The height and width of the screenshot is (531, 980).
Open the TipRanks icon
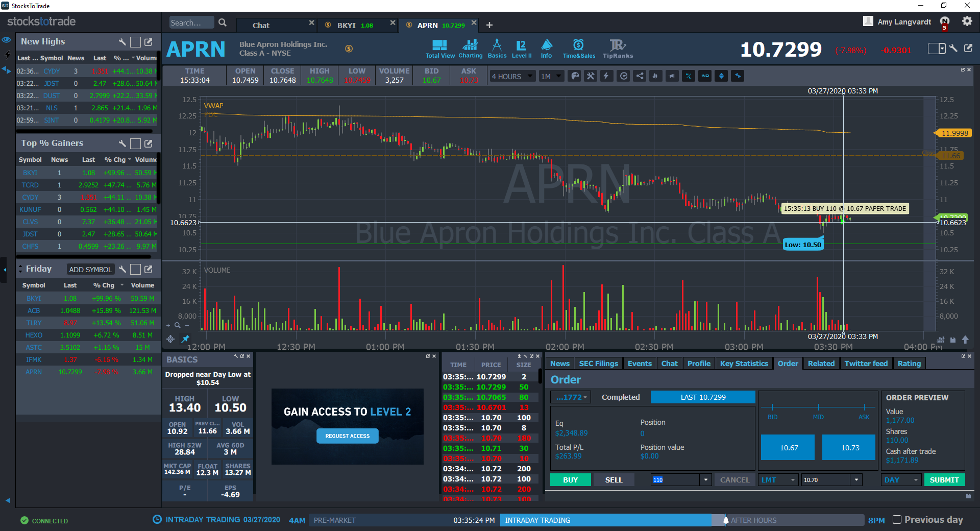coord(618,49)
